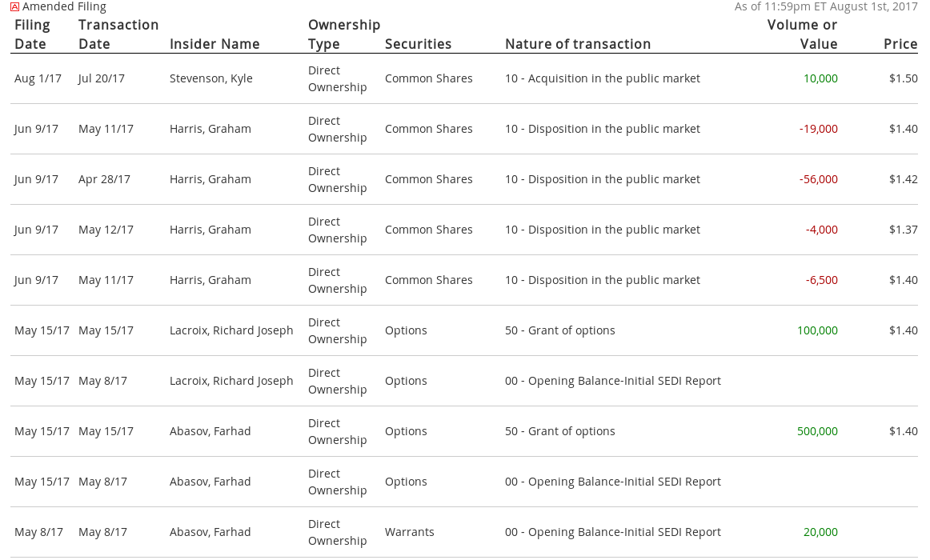The image size is (930, 560).
Task: Select the Nature of transaction header
Action: pos(578,44)
